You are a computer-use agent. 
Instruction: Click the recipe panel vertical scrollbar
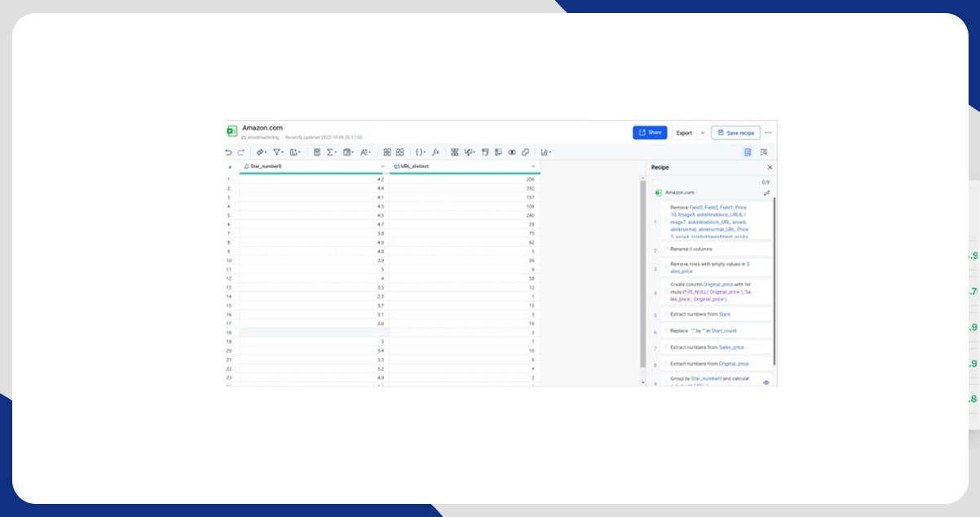click(775, 281)
